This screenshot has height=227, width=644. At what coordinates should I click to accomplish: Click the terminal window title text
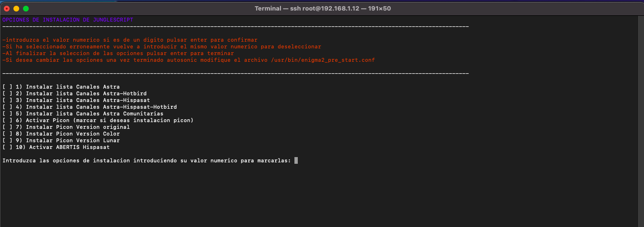[x=322, y=9]
